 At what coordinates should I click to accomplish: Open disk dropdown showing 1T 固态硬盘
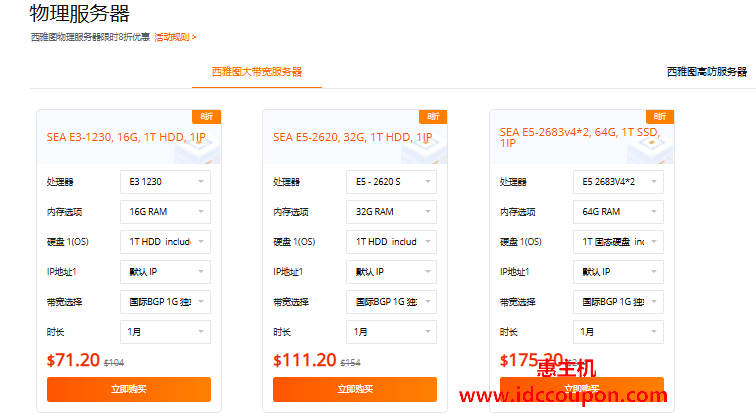point(618,242)
